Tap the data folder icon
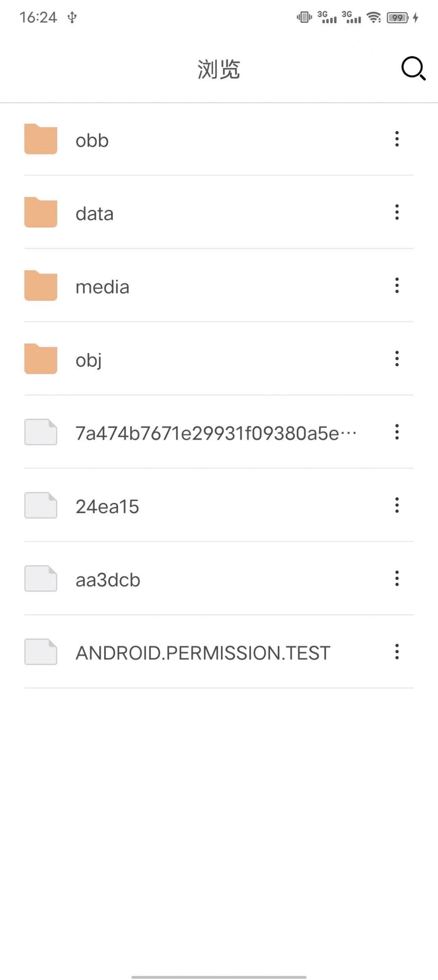The width and height of the screenshot is (438, 980). 40,212
